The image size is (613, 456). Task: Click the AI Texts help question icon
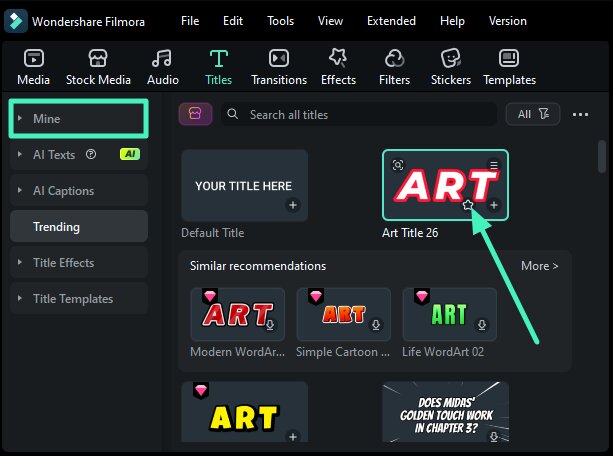coord(91,154)
